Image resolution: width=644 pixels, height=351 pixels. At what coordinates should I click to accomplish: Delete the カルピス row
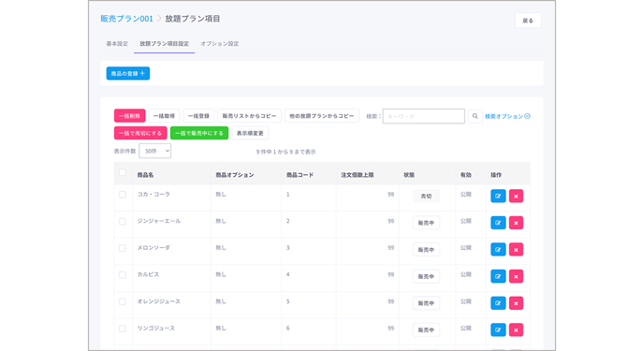tap(516, 276)
